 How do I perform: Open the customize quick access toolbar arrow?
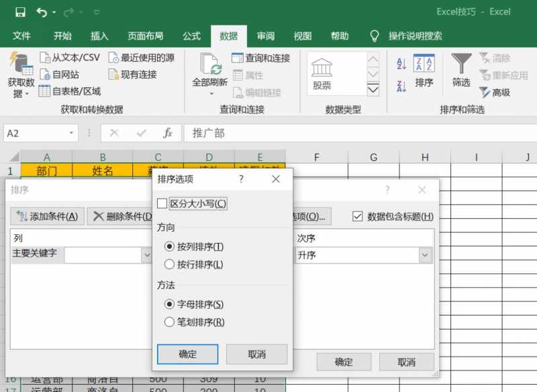[x=97, y=13]
